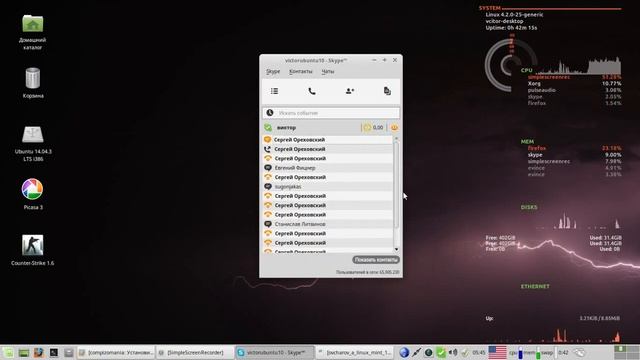Click the green shield update tray icon
Image resolution: width=640 pixels, height=360 pixels.
point(441,352)
